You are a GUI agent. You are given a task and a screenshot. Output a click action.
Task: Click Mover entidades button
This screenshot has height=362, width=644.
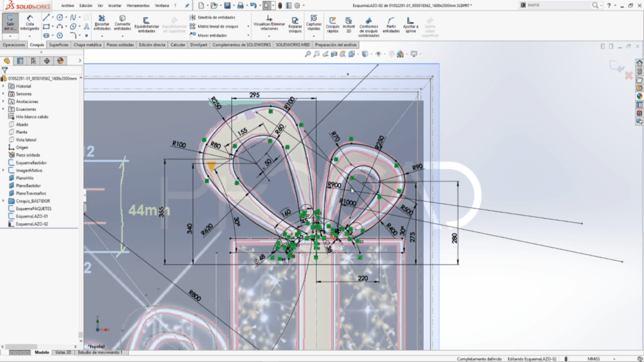pyautogui.click(x=208, y=35)
